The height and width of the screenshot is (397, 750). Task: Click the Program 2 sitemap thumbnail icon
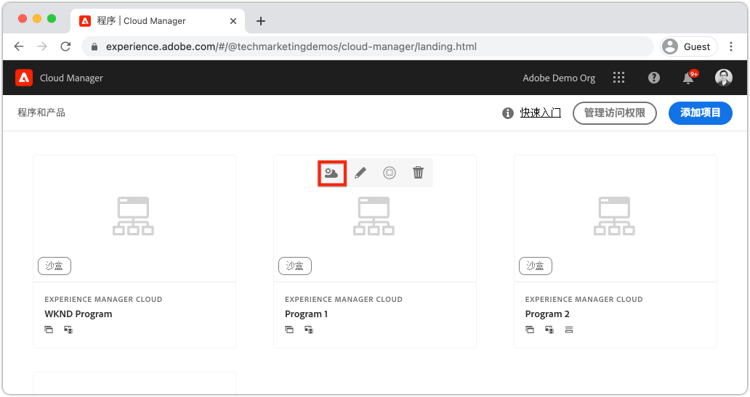[x=614, y=216]
